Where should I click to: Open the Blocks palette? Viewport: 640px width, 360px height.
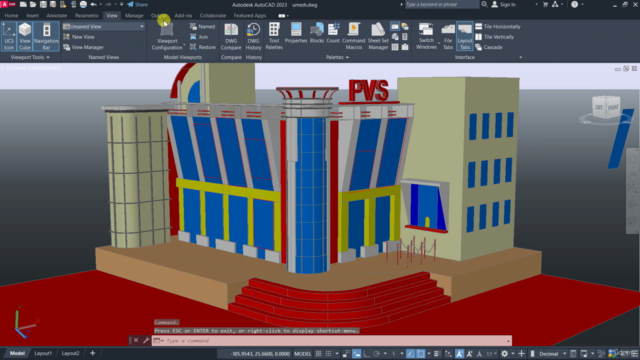tap(317, 33)
